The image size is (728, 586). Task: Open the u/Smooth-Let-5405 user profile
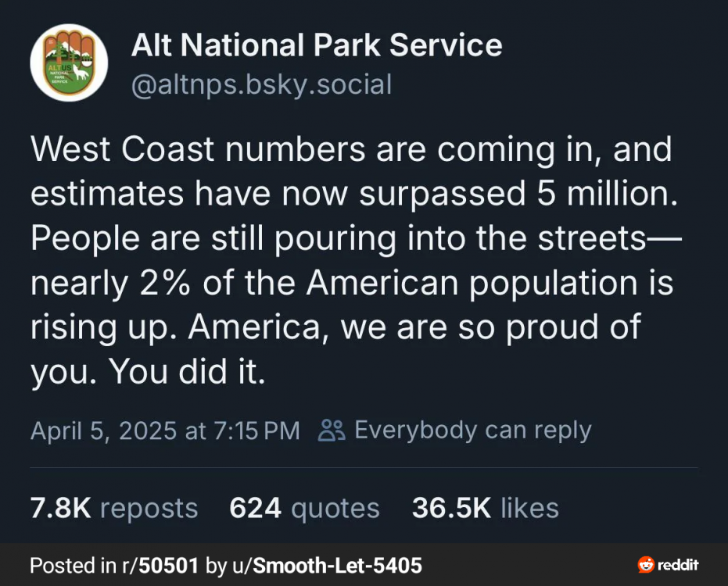(327, 566)
